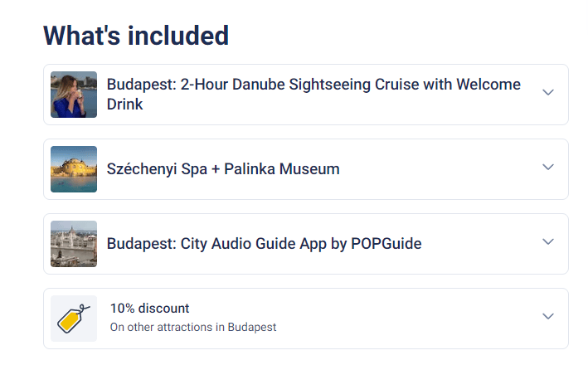Viewport: 588px width, 365px height.
Task: Click the 10% discount label
Action: pos(149,309)
